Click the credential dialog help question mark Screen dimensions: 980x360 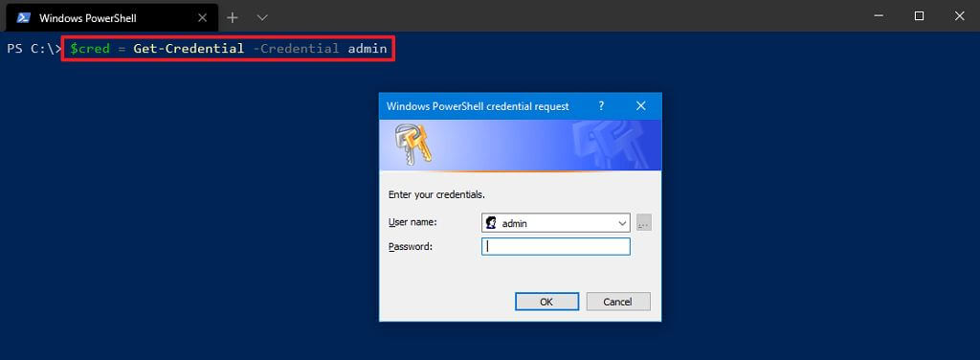pos(601,105)
